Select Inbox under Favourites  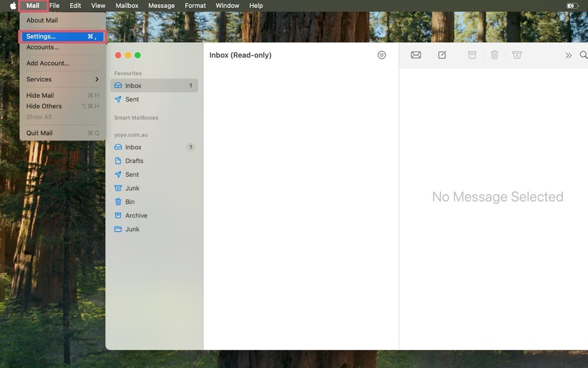pos(154,86)
